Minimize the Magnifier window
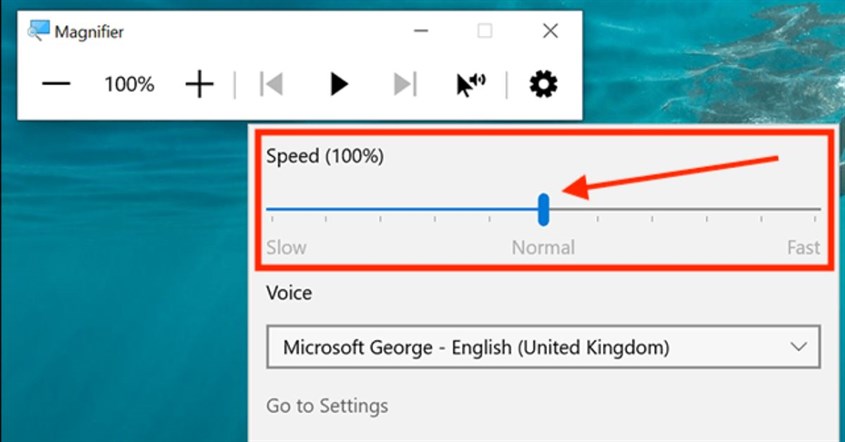The image size is (845, 442). pyautogui.click(x=421, y=31)
